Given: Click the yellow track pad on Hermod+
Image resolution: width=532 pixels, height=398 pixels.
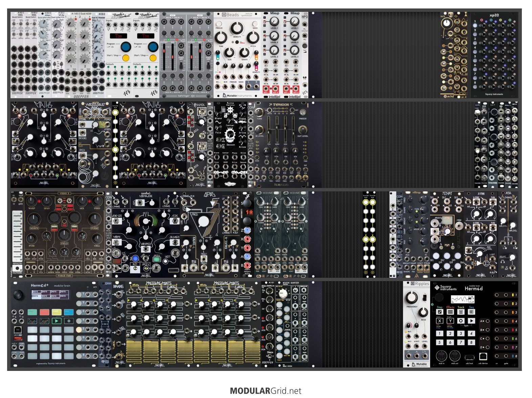Looking at the screenshot, I should 57,312.
